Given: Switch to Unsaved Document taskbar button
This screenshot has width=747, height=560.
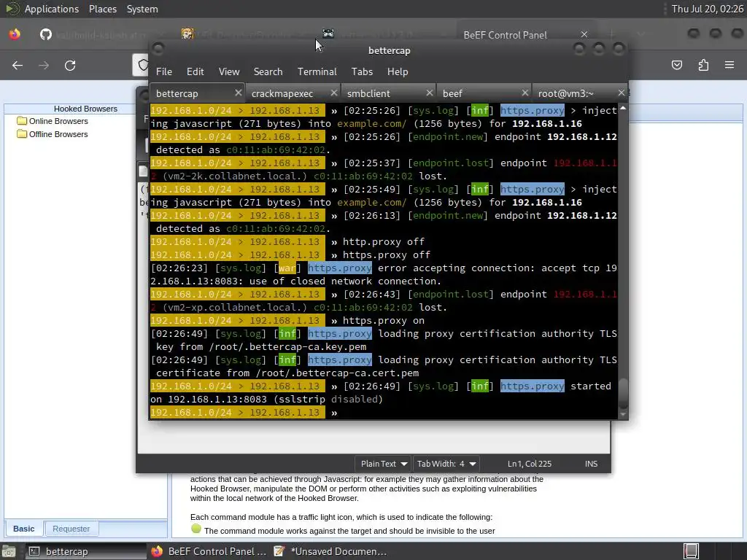Looking at the screenshot, I should (332, 551).
